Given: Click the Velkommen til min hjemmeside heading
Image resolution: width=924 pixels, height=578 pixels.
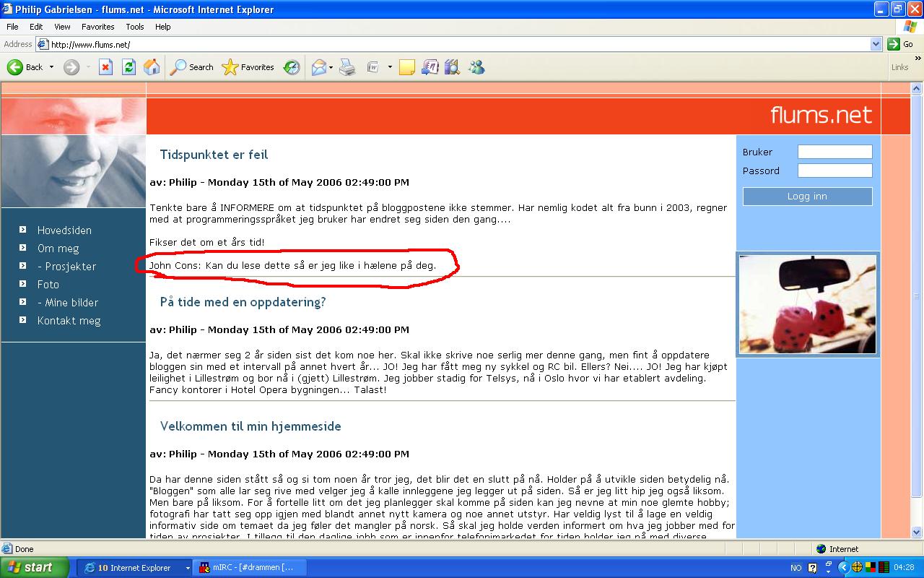Looking at the screenshot, I should [250, 426].
